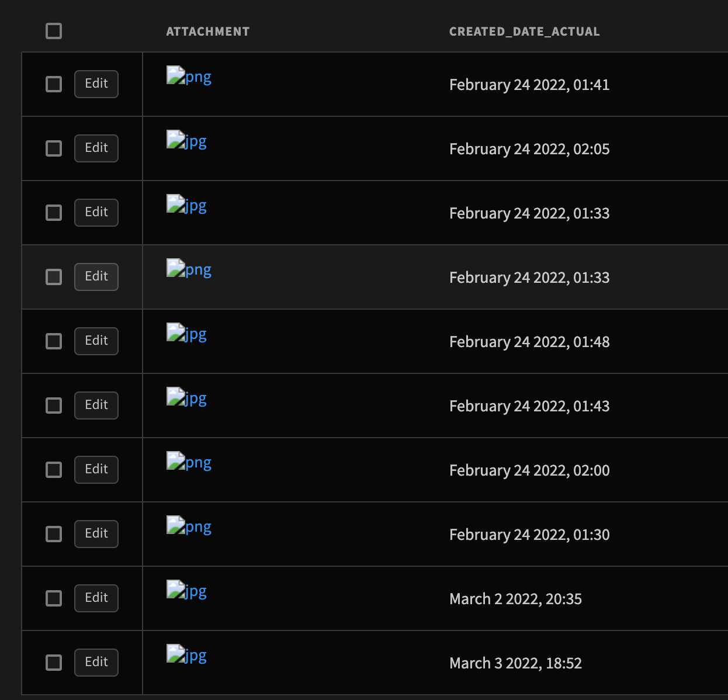Edit the record created at 01:41
This screenshot has width=728, height=700.
pyautogui.click(x=96, y=84)
